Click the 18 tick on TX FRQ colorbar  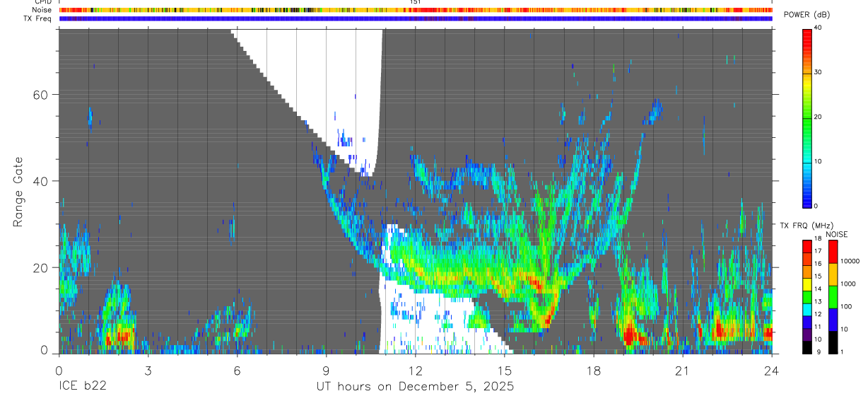819,240
